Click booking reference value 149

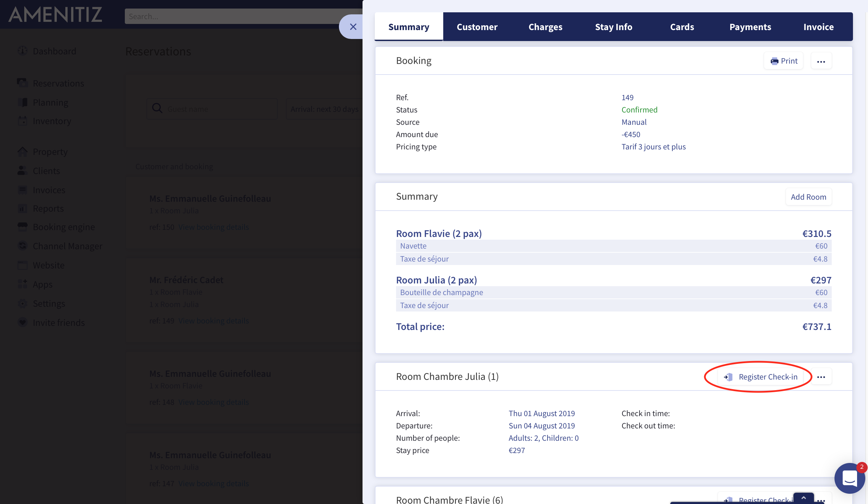[x=627, y=97]
